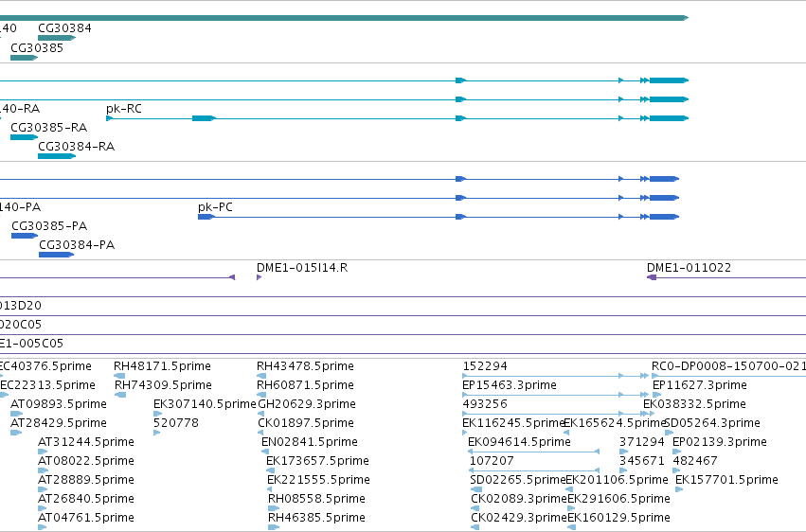
Task: Select the RH08558.5prime EST
Action: point(274,508)
